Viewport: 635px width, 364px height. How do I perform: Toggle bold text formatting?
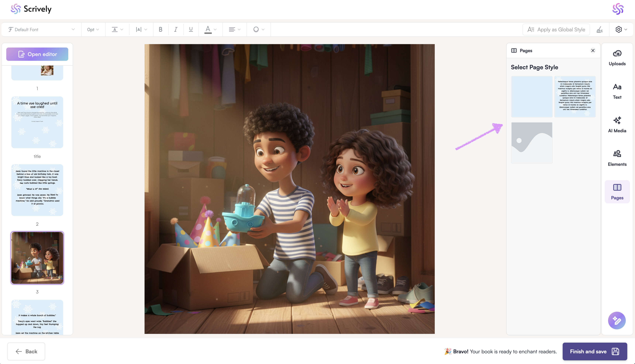(x=161, y=29)
